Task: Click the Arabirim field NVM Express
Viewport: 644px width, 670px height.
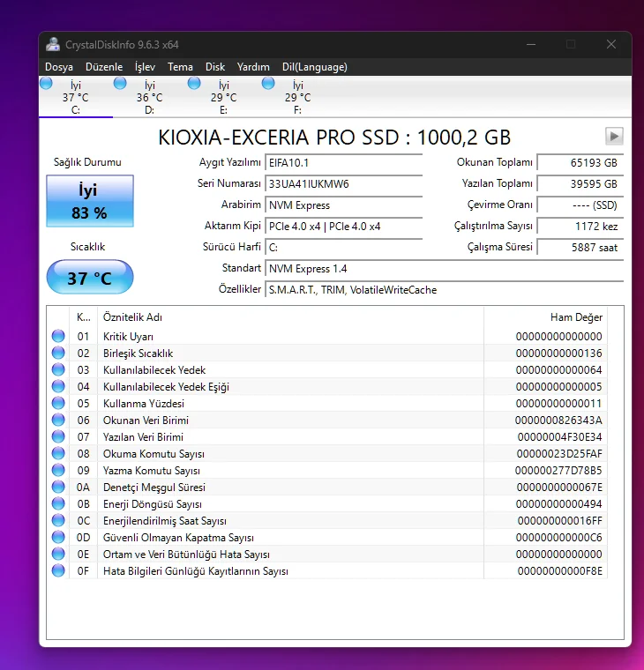Action: click(343, 205)
